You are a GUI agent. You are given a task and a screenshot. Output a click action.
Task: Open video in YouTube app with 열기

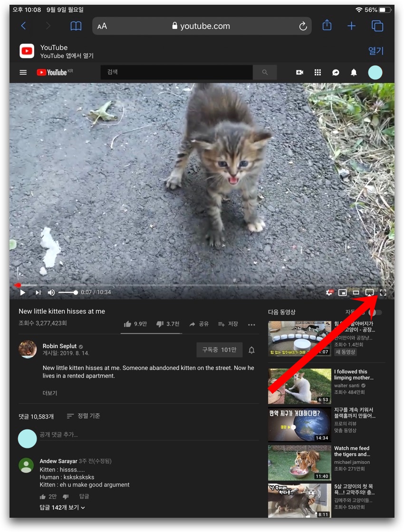tap(376, 51)
